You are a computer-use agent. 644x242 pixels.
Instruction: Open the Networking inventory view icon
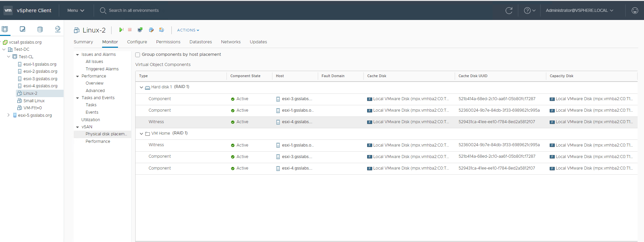pyautogui.click(x=57, y=29)
